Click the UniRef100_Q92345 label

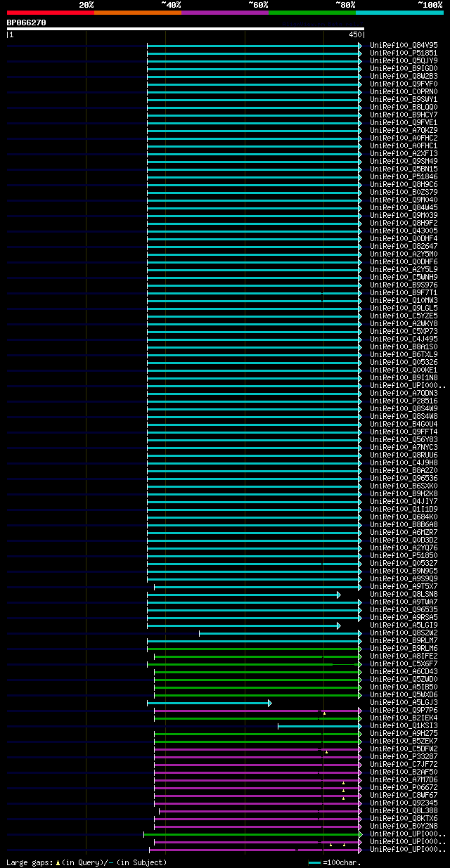click(x=404, y=803)
